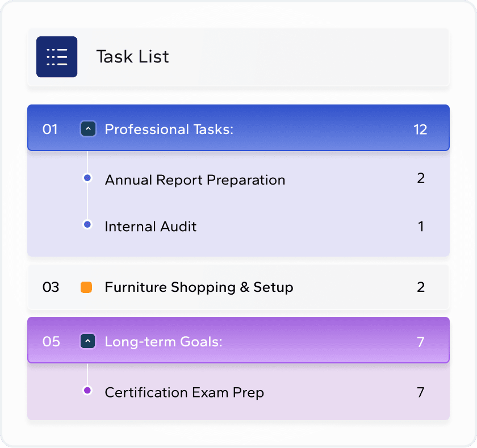Select the Internal Audit task
This screenshot has width=477, height=448.
[150, 227]
